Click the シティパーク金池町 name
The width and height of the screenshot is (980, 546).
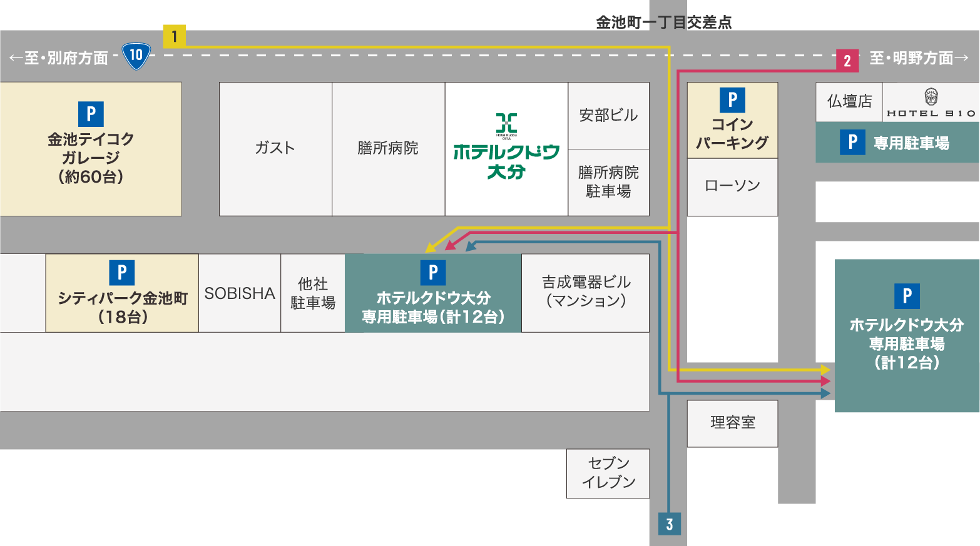click(123, 298)
